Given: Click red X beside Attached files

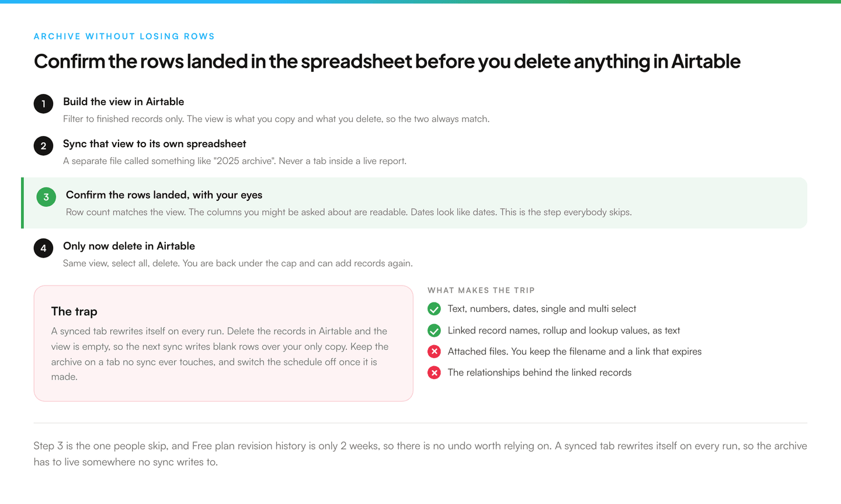Looking at the screenshot, I should (434, 352).
